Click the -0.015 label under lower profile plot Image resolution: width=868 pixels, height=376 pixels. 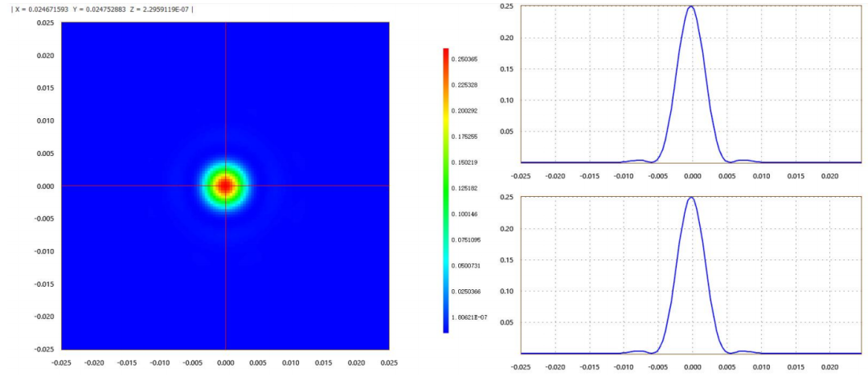pos(590,366)
